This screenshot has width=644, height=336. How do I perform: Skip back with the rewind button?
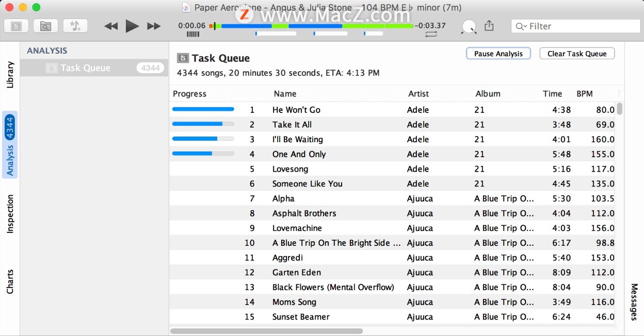(111, 26)
